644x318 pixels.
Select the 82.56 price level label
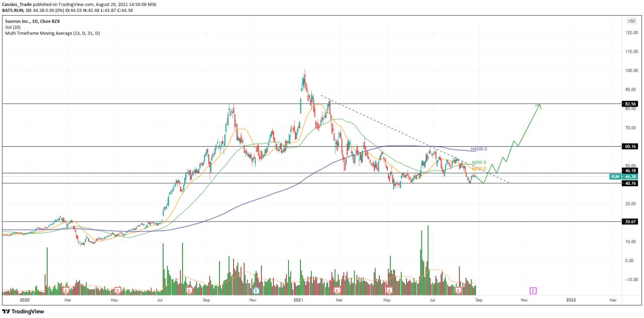[630, 104]
